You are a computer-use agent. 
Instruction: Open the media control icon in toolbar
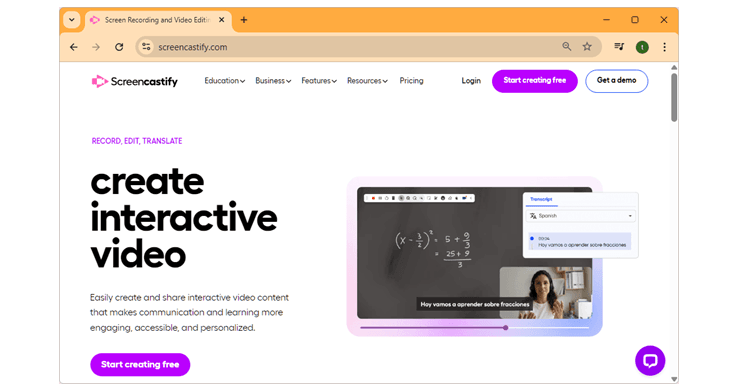coord(619,47)
